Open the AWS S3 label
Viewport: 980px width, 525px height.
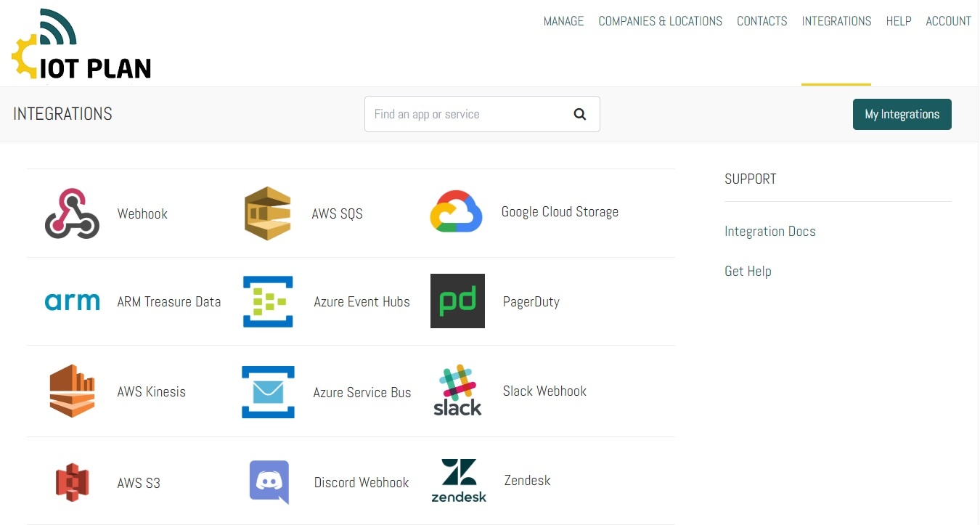click(139, 483)
